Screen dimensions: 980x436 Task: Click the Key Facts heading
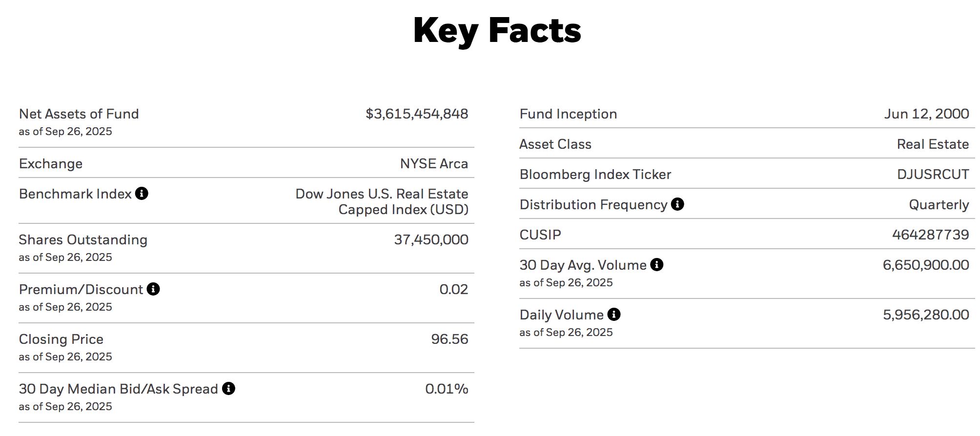[497, 31]
